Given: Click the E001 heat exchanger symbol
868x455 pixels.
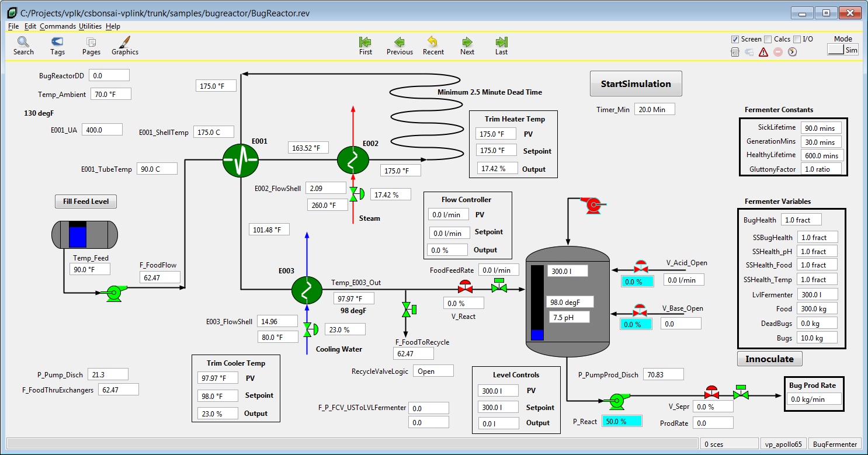Looking at the screenshot, I should (240, 159).
